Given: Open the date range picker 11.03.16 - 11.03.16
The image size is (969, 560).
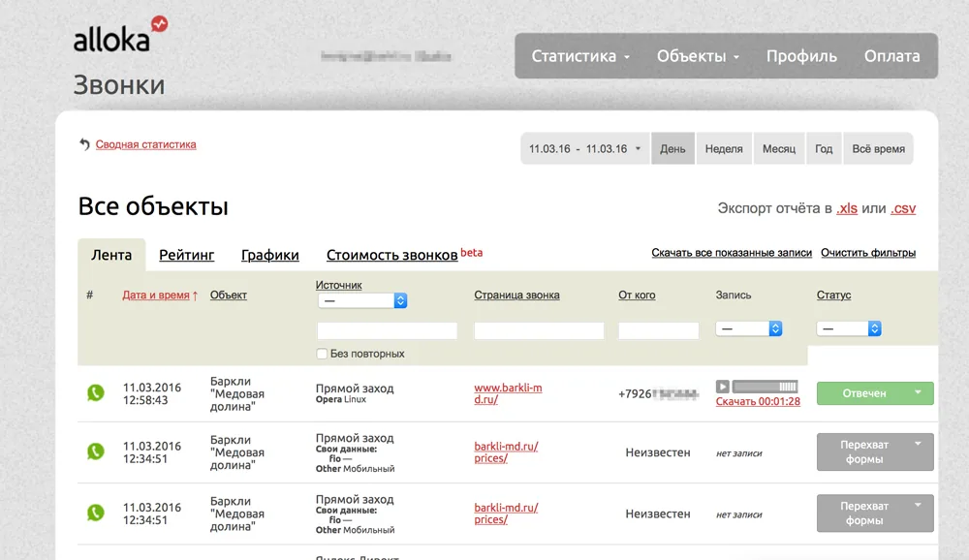Looking at the screenshot, I should (x=585, y=148).
